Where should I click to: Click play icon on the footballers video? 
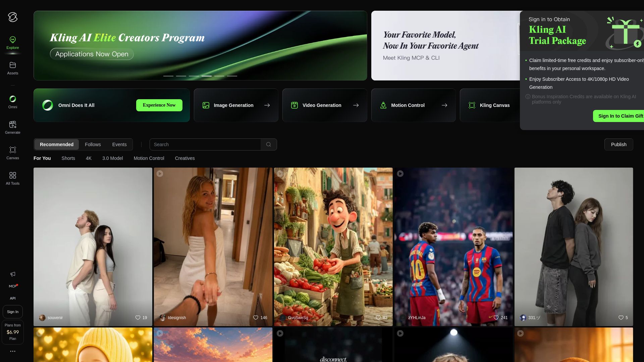pyautogui.click(x=400, y=174)
